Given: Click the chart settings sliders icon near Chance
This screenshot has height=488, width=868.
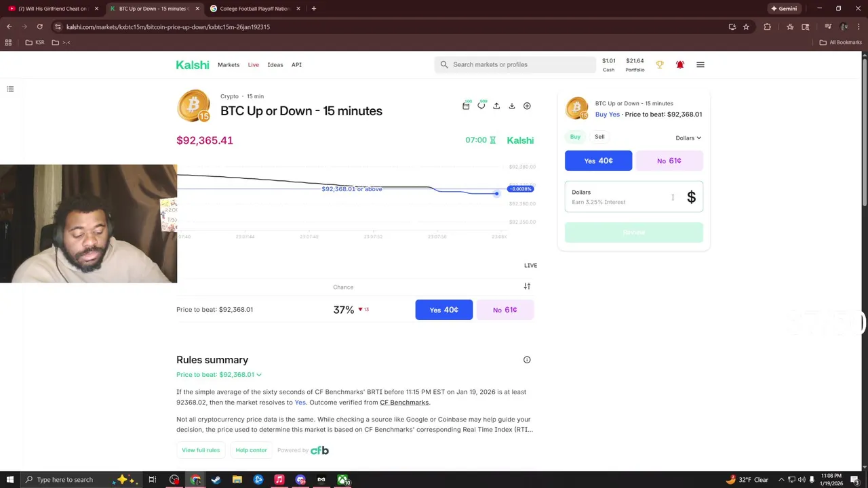Looking at the screenshot, I should click(527, 287).
